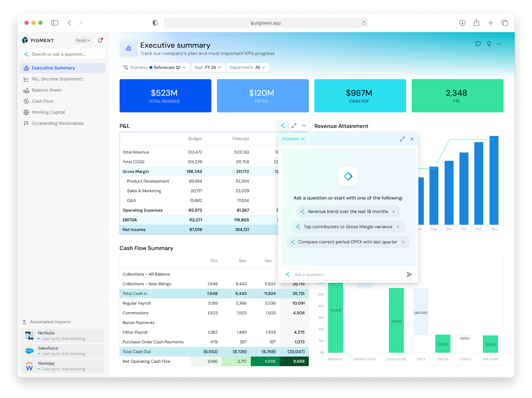
Task: Open comments from the top right toolbar
Action: click(478, 44)
